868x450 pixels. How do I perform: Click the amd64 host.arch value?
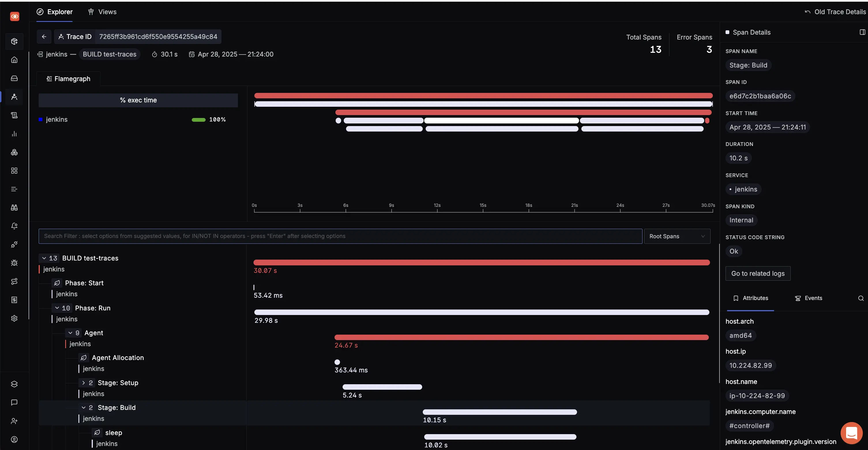740,336
